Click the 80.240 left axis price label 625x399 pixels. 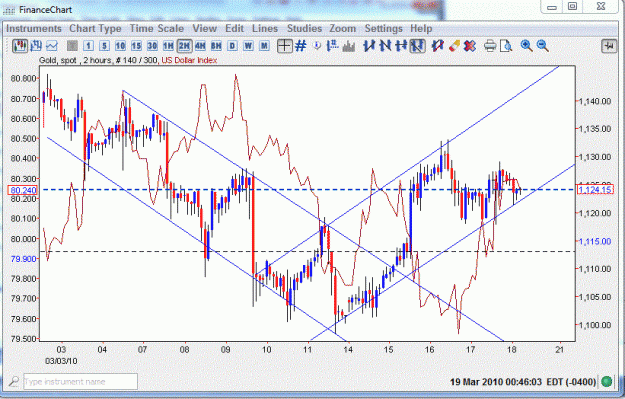pyautogui.click(x=23, y=190)
